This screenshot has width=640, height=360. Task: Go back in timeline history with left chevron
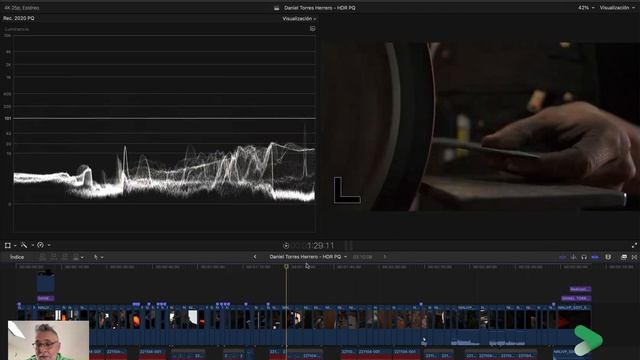pyautogui.click(x=255, y=257)
